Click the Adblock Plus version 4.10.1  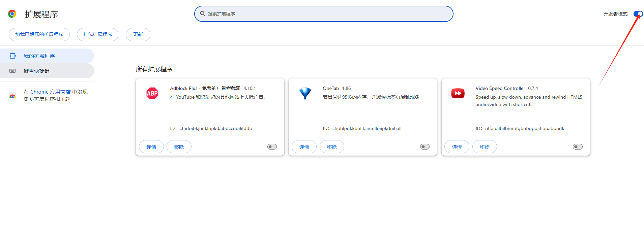[x=250, y=88]
